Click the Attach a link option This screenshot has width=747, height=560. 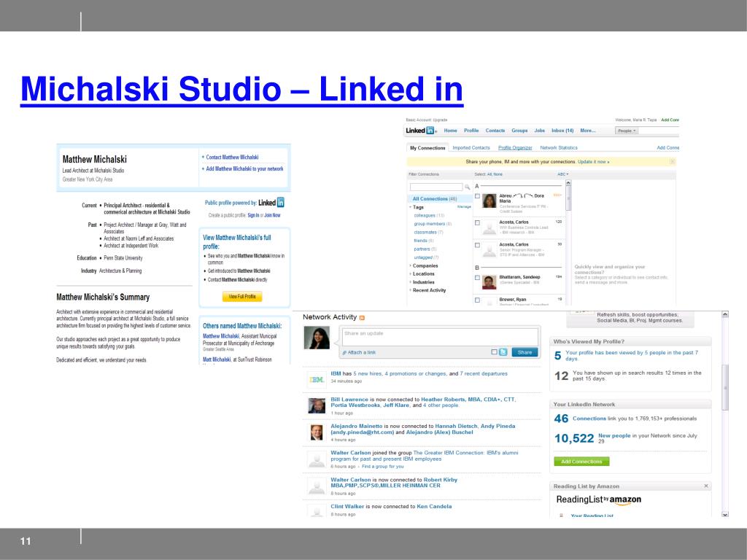tap(359, 352)
